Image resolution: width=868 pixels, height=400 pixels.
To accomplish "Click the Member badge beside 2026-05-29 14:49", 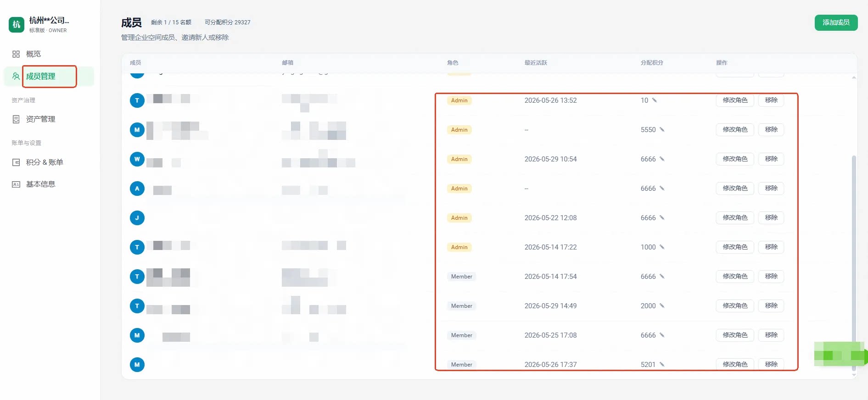I will click(x=461, y=306).
